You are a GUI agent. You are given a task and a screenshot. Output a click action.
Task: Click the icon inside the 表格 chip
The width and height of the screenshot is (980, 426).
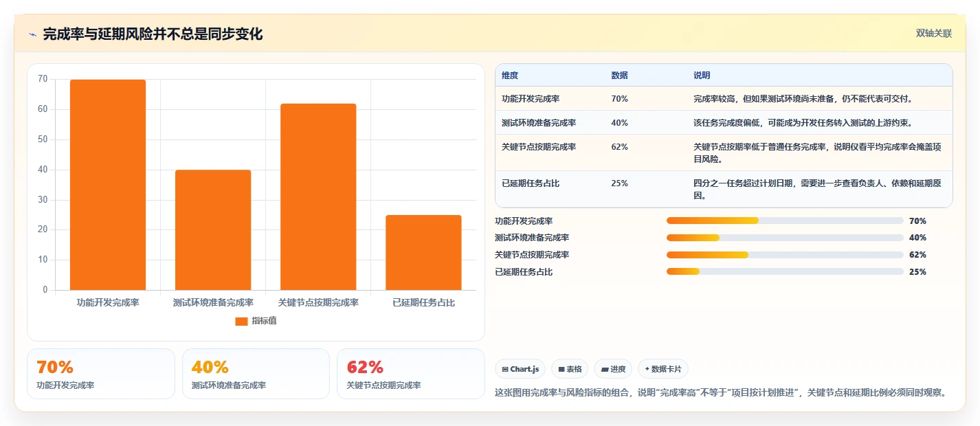pyautogui.click(x=561, y=370)
